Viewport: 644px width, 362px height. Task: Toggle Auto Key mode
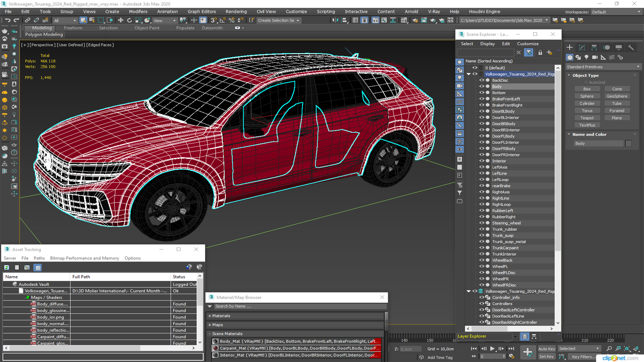(x=547, y=349)
